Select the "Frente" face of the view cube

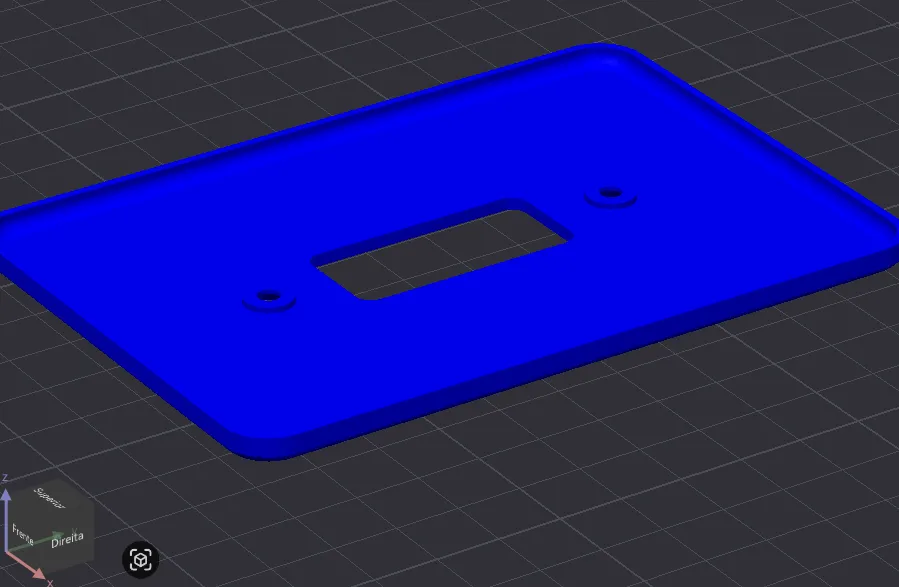(x=23, y=535)
